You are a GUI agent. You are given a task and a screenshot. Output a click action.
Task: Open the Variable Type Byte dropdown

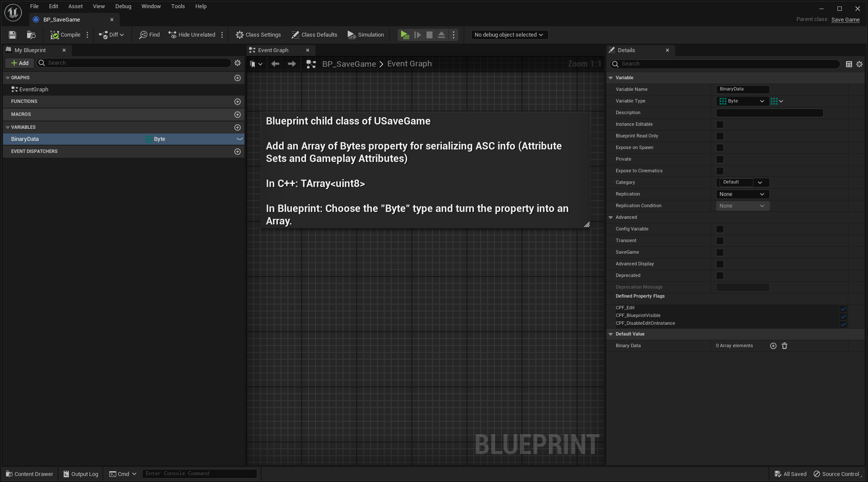click(742, 101)
